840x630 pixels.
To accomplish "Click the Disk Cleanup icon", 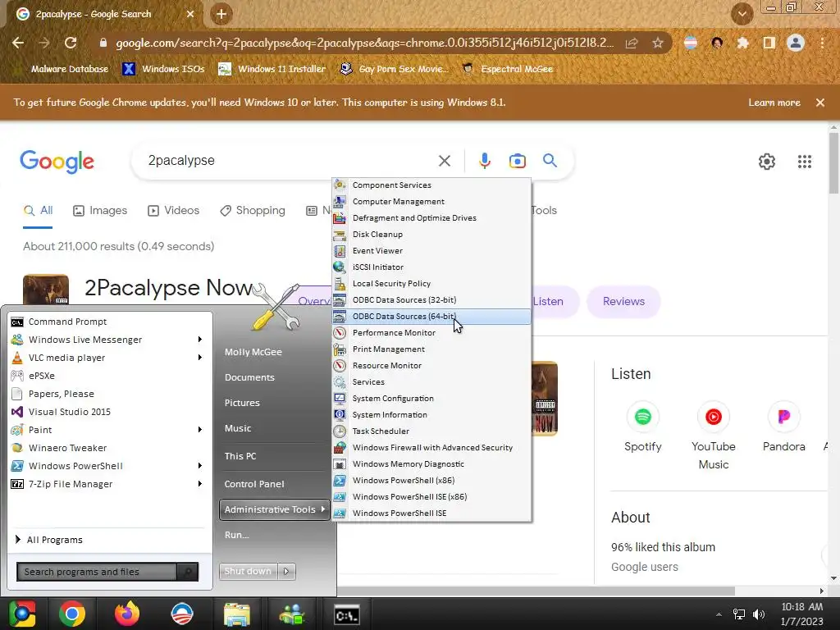I will (340, 234).
